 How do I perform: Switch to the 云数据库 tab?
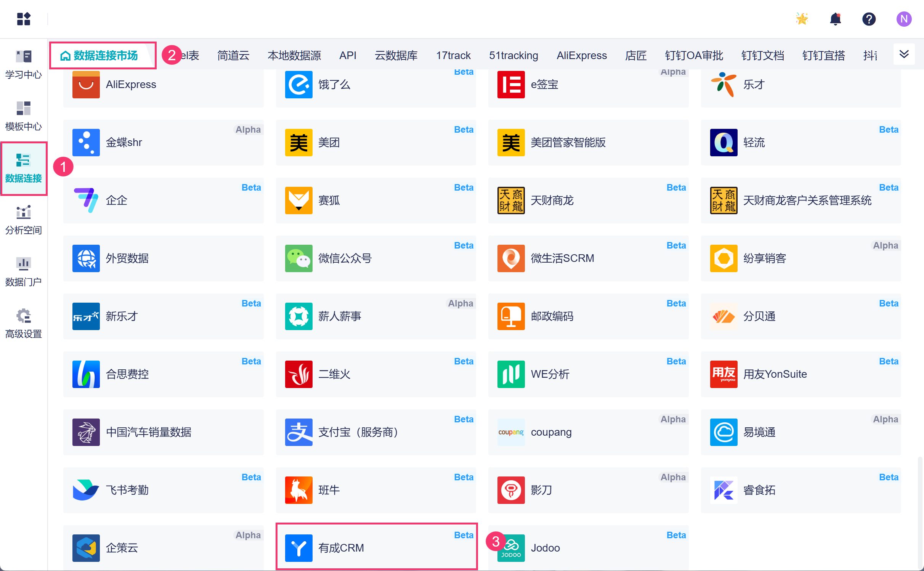pos(396,56)
